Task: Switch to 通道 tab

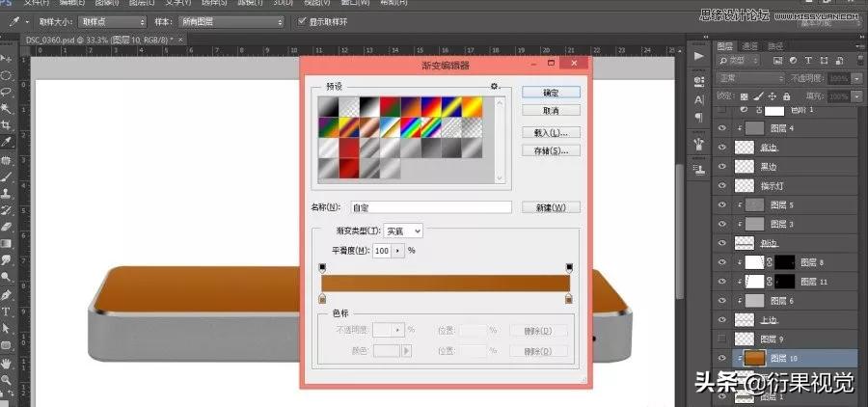Action: [750, 46]
